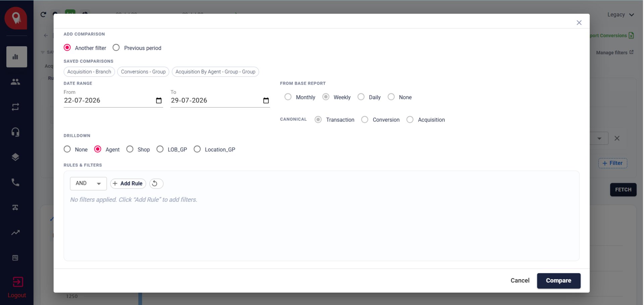Open the From date calendar picker
This screenshot has height=305, width=644.
(x=159, y=100)
